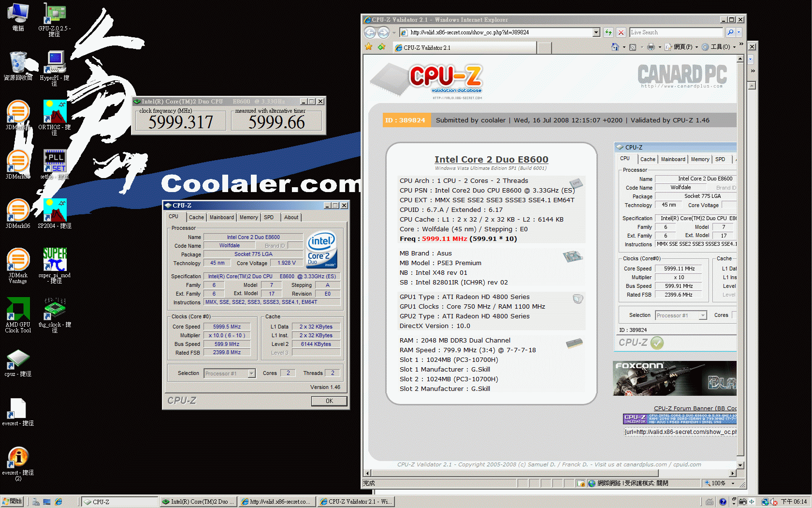Open the 3DMark Vantage desktop shortcut
812x508 pixels.
pos(18,266)
